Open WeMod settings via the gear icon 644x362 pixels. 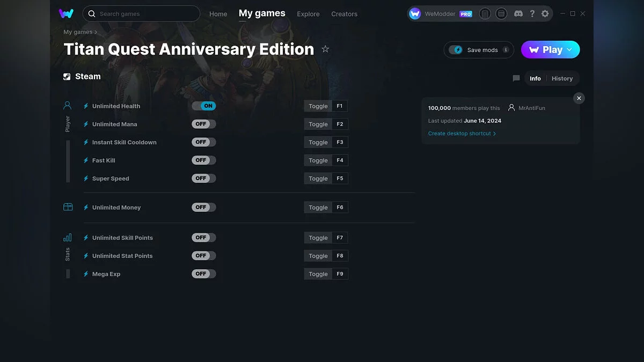(545, 13)
